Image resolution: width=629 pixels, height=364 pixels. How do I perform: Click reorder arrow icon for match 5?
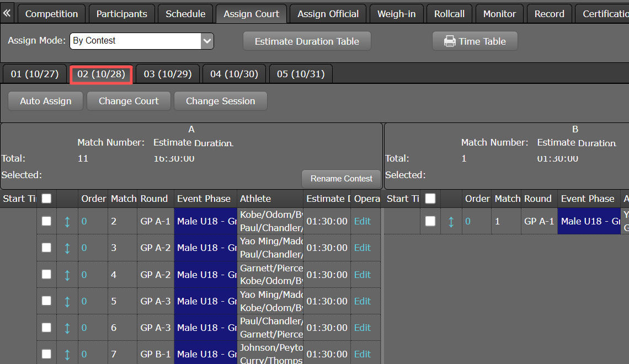[67, 301]
